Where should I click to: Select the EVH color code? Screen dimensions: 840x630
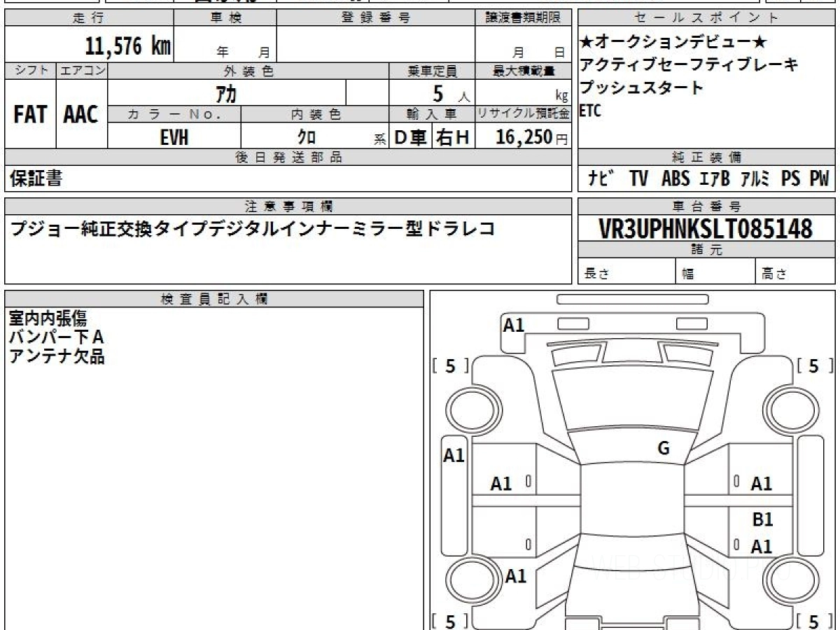coord(174,137)
